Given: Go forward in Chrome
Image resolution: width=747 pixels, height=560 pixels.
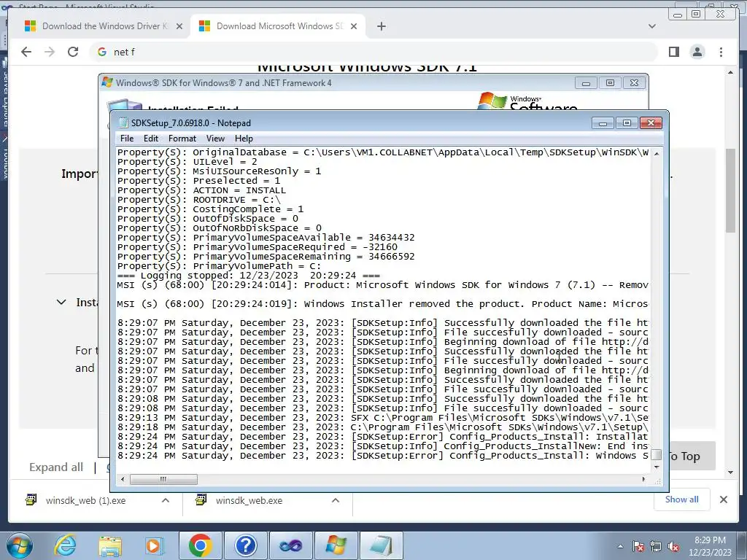Looking at the screenshot, I should coord(50,52).
